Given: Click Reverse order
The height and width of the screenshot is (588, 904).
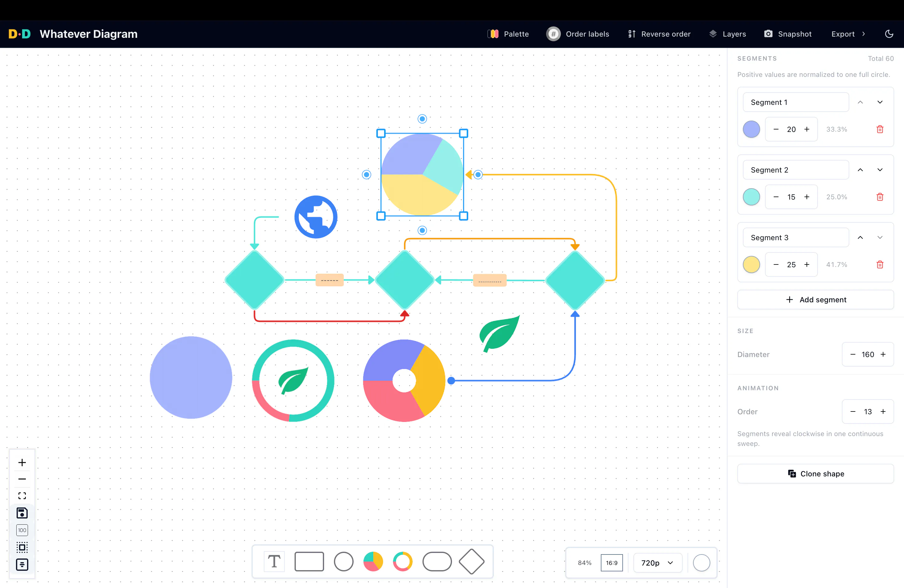Looking at the screenshot, I should click(659, 34).
